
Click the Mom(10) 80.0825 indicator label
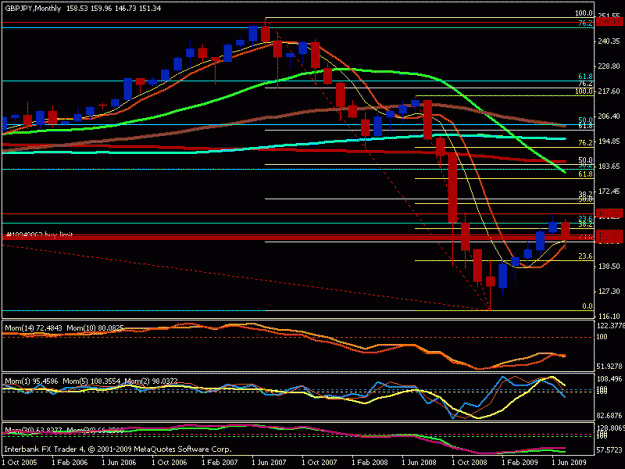(x=95, y=328)
